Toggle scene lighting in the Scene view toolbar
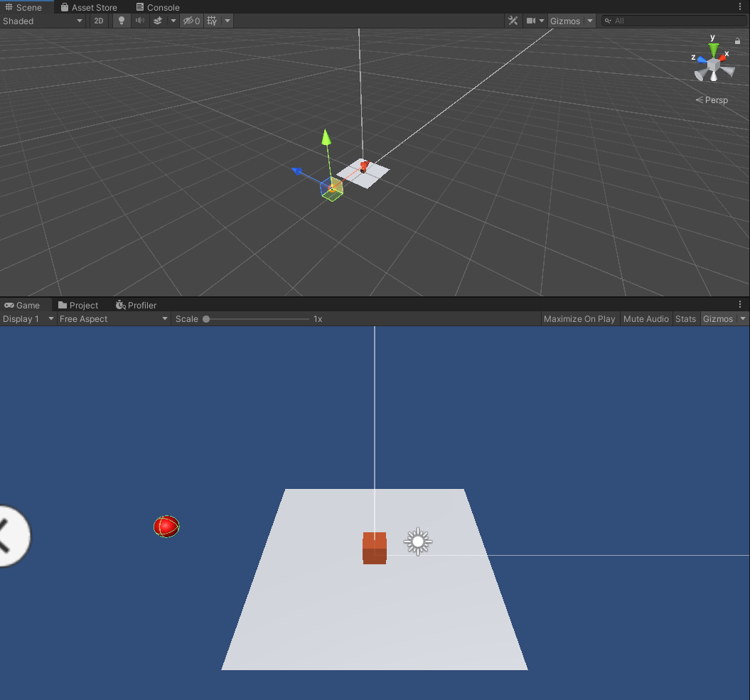This screenshot has height=700, width=750. [x=121, y=21]
